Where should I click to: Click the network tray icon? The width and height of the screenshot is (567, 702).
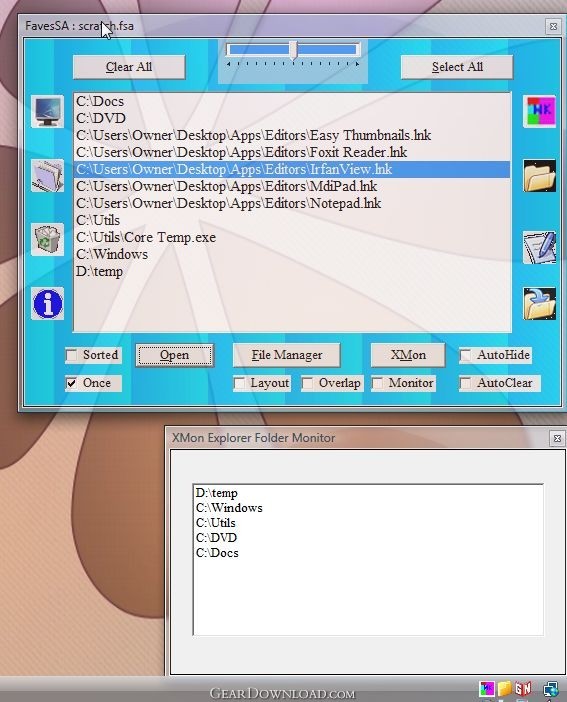551,689
